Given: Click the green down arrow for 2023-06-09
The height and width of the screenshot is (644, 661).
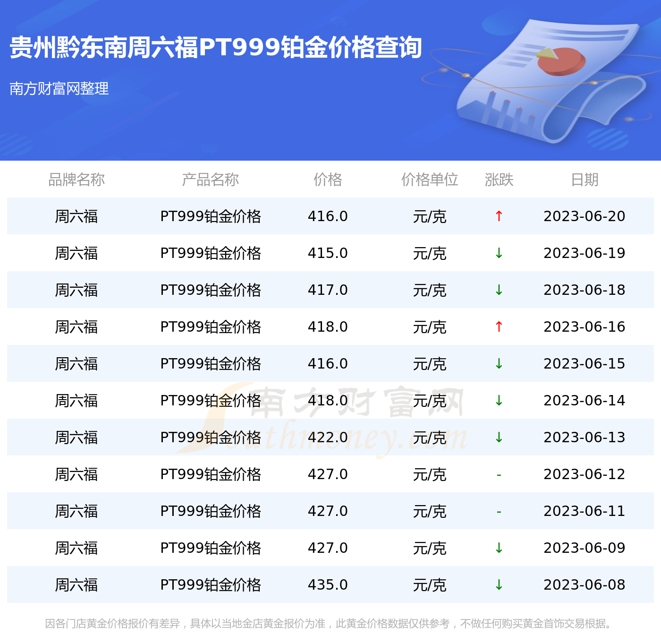Looking at the screenshot, I should (x=499, y=548).
